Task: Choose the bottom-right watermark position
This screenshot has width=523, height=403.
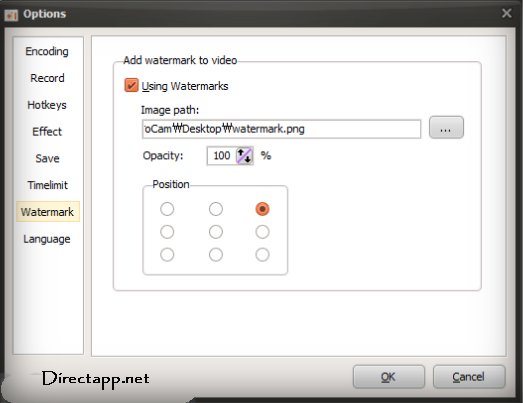Action: coord(262,255)
